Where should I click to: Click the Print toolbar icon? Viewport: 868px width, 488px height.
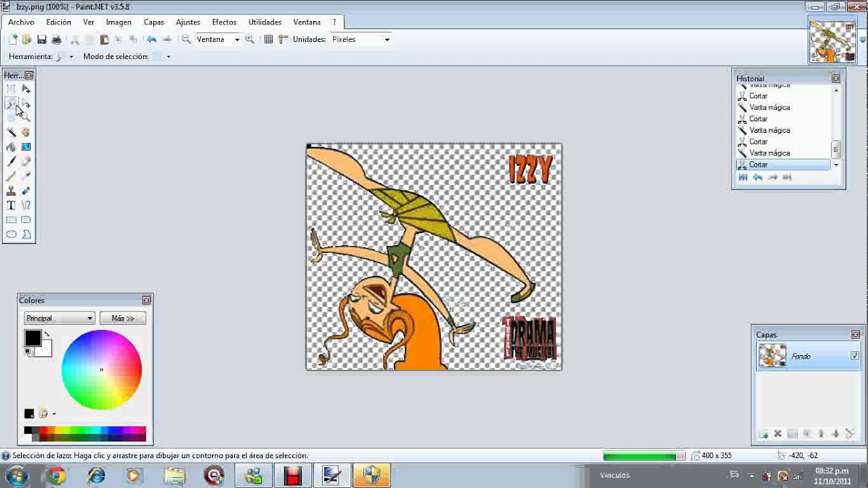(x=56, y=39)
